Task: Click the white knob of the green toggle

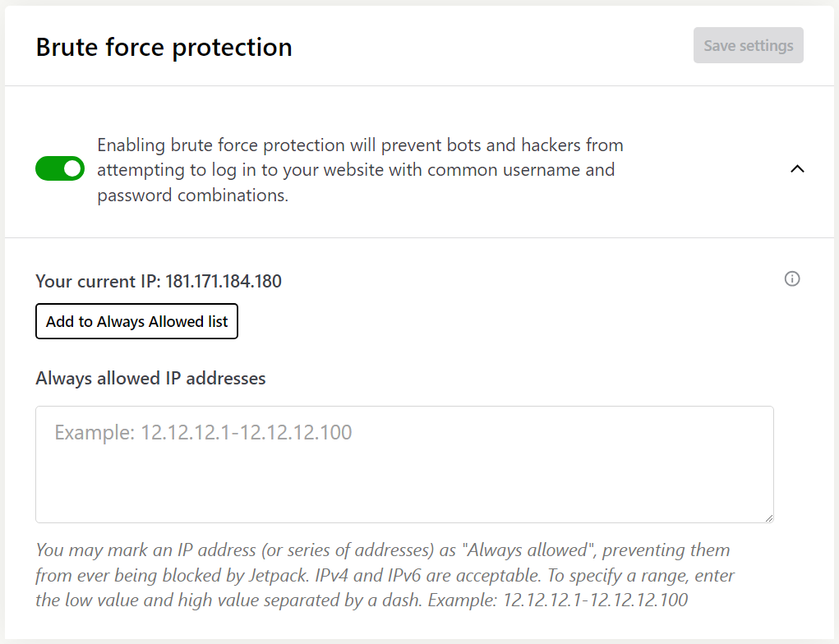Action: [72, 168]
